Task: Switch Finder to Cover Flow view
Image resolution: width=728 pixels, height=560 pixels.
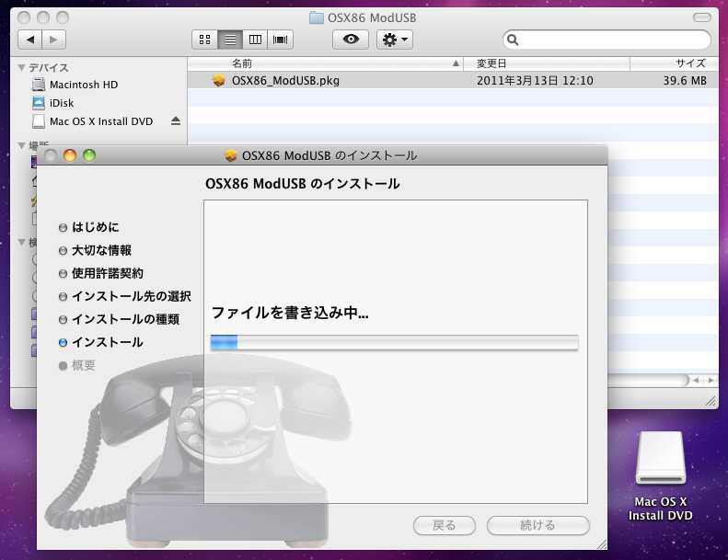Action: pyautogui.click(x=280, y=40)
